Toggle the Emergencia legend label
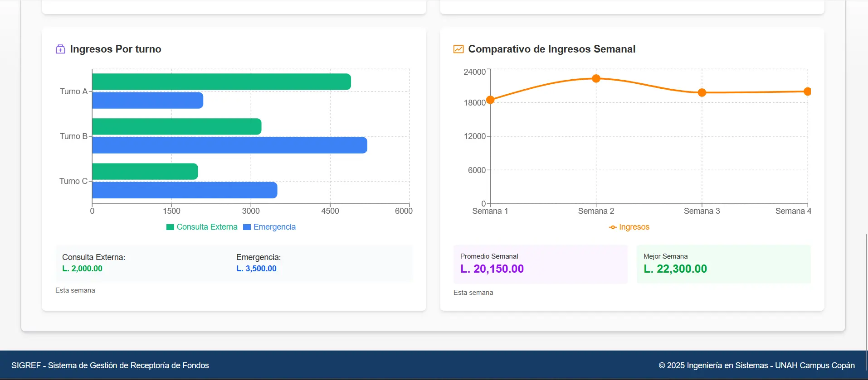Image resolution: width=868 pixels, height=380 pixels. click(274, 227)
